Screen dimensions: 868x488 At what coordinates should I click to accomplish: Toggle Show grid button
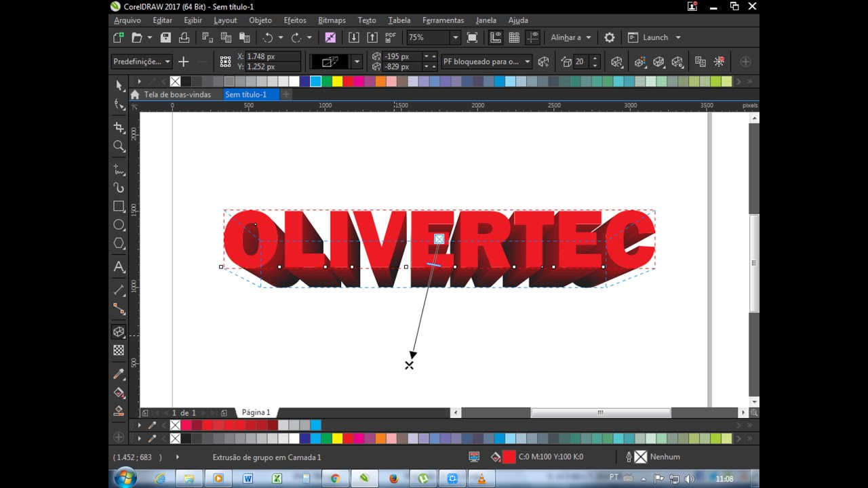(514, 38)
